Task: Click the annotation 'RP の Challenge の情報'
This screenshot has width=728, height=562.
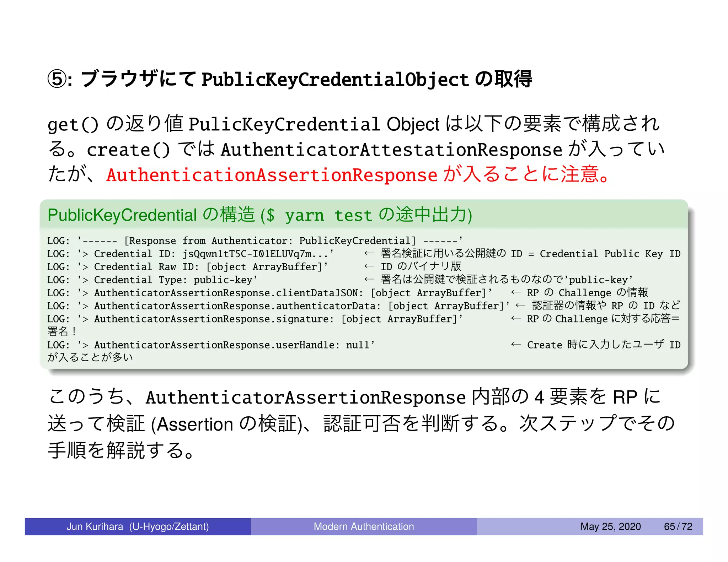Action: click(588, 293)
